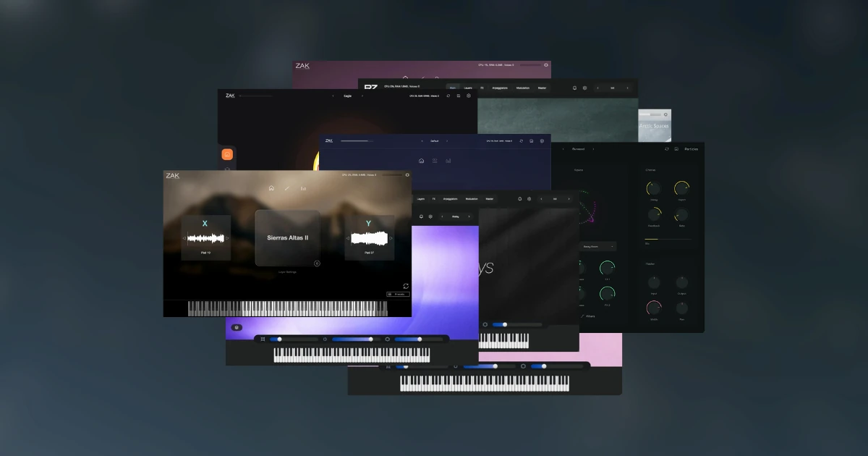Open the Master tab in top window
This screenshot has width=868, height=456.
click(542, 88)
